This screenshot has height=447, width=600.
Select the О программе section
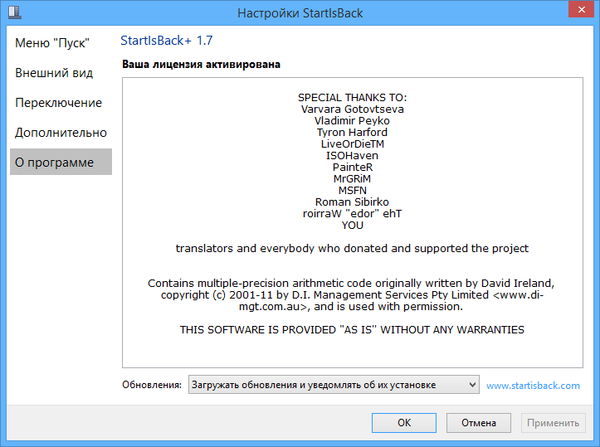(x=54, y=161)
